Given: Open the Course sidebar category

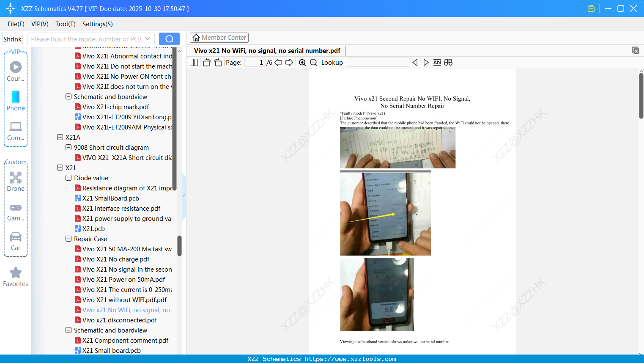Looking at the screenshot, I should (x=16, y=71).
